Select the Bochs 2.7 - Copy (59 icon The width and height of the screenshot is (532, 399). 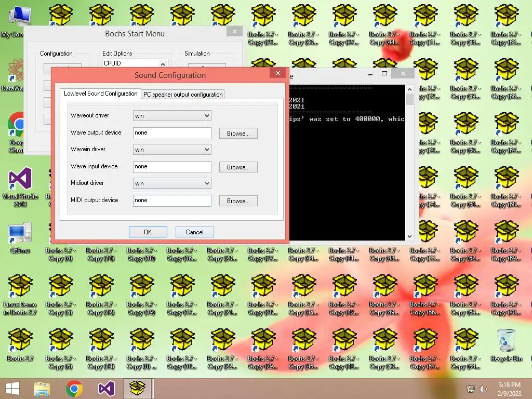click(x=465, y=79)
